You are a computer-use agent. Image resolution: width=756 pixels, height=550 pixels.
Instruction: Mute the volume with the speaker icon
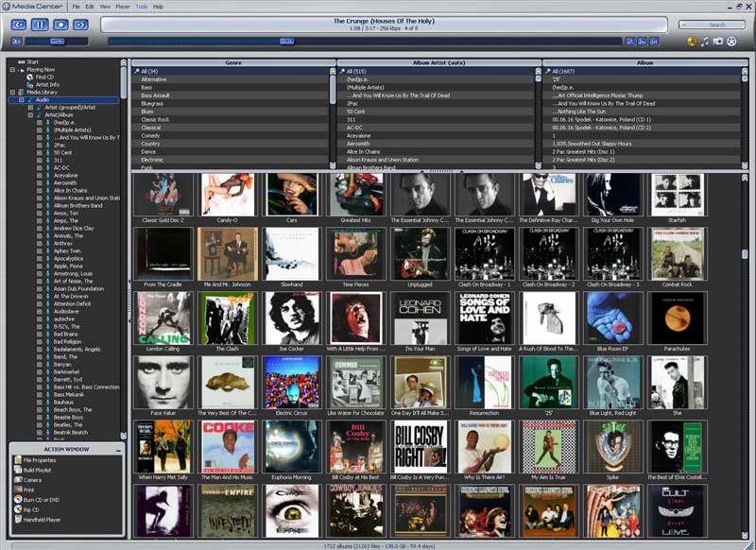[x=17, y=42]
